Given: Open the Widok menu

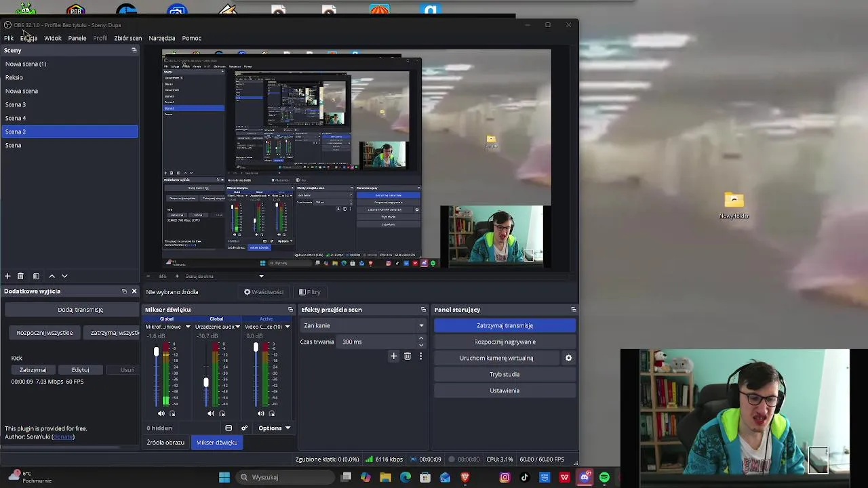Looking at the screenshot, I should tap(53, 38).
